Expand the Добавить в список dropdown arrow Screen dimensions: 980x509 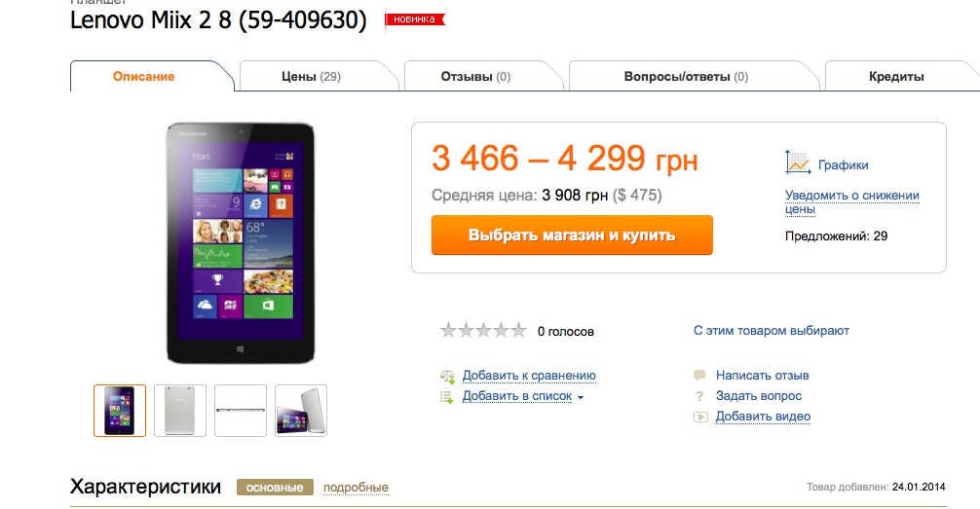tap(581, 397)
